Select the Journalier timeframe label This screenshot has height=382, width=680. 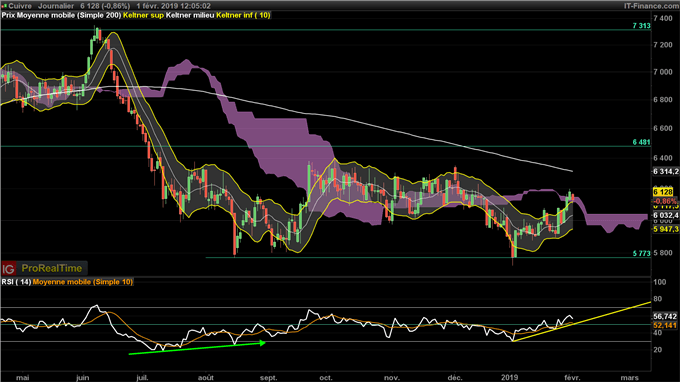click(56, 6)
